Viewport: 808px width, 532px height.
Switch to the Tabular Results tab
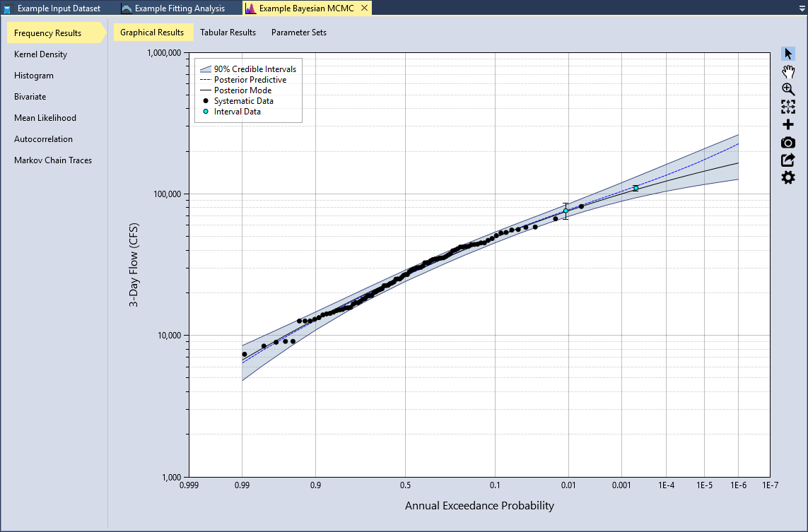tap(229, 32)
